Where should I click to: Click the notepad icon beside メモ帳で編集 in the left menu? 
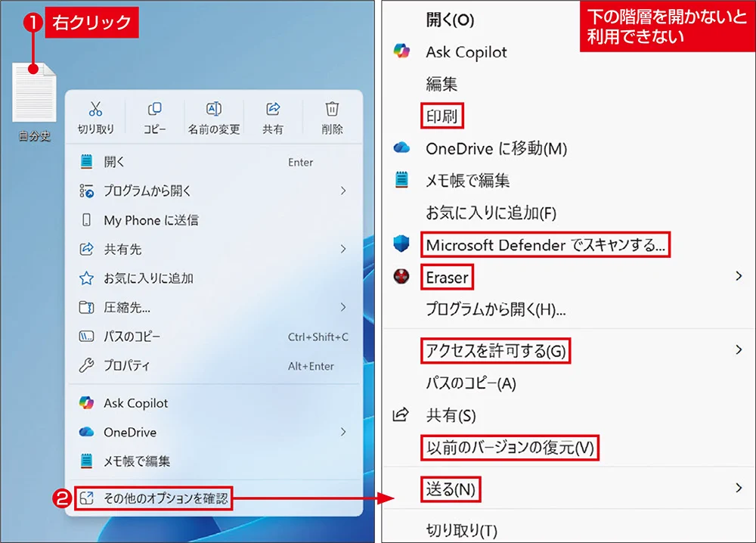[86, 461]
